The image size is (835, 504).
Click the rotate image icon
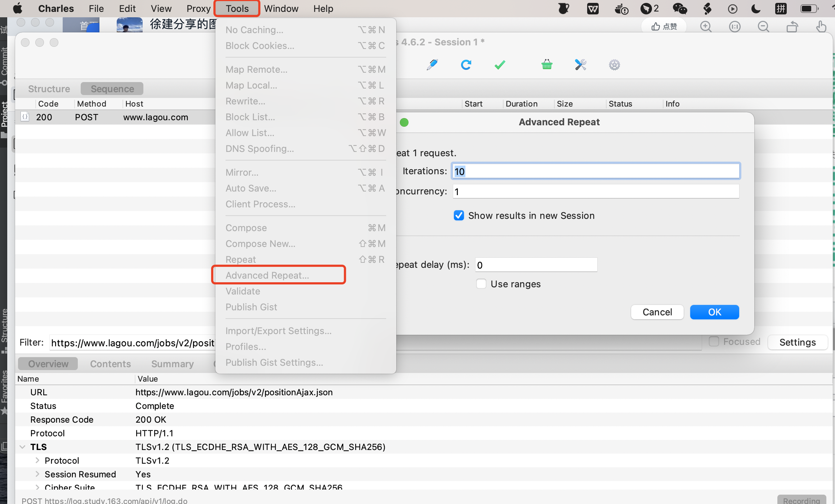(792, 26)
